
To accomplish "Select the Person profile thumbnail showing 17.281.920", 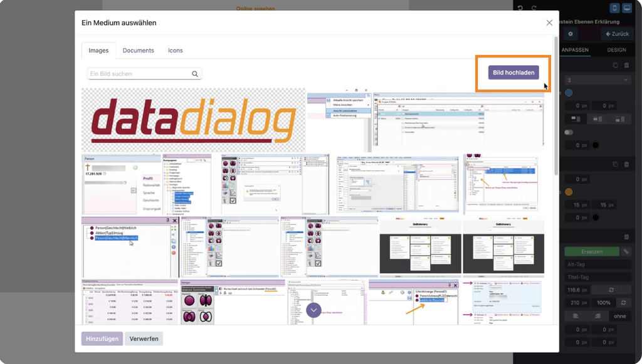I will click(x=122, y=184).
